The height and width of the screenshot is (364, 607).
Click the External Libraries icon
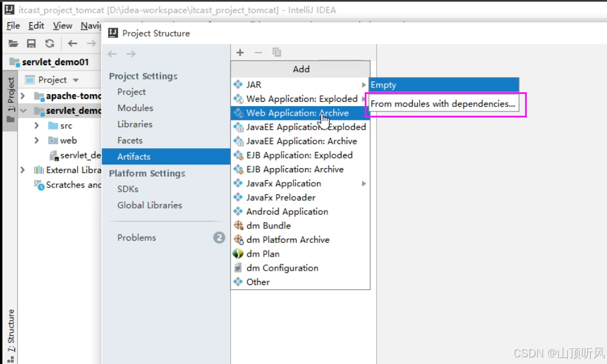39,170
